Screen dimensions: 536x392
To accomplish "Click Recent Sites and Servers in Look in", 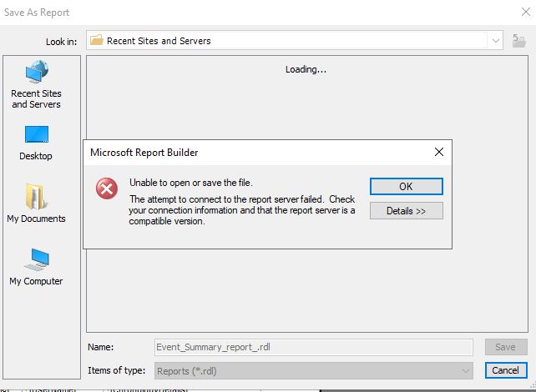I will coord(159,41).
